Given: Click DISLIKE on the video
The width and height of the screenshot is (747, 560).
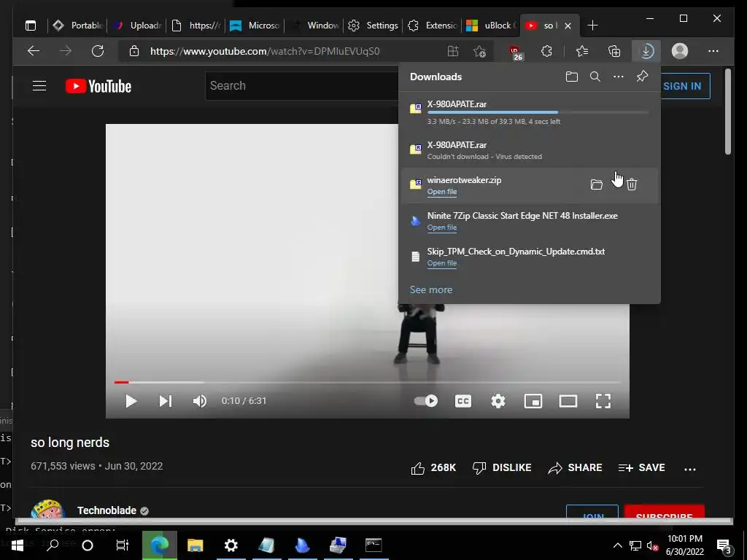Looking at the screenshot, I should (x=502, y=468).
